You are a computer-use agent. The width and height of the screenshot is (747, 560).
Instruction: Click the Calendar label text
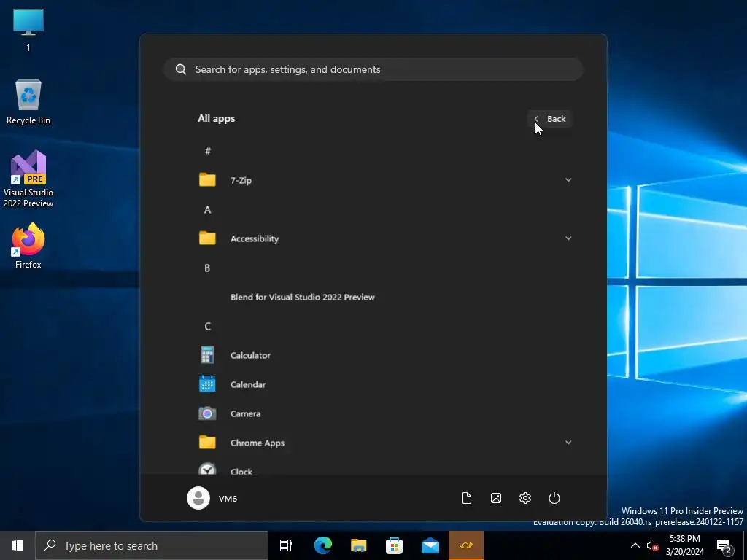point(248,384)
